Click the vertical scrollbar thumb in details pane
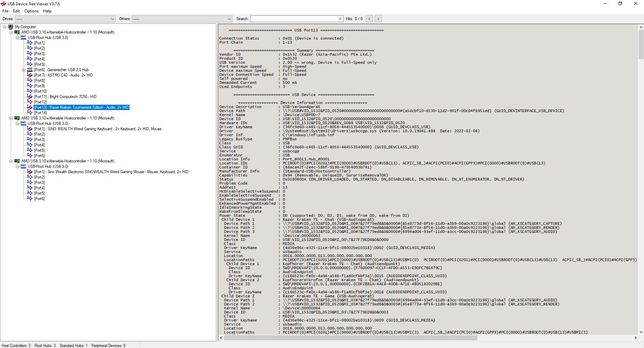644x348 pixels. pos(641,44)
